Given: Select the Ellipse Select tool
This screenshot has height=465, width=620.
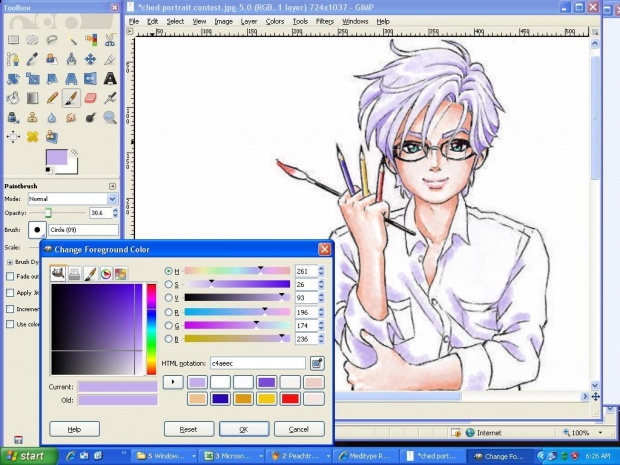Looking at the screenshot, I should 32,40.
